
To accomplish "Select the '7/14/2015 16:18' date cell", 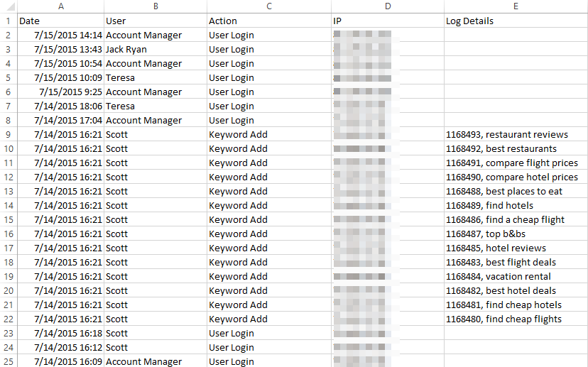I will click(x=68, y=333).
